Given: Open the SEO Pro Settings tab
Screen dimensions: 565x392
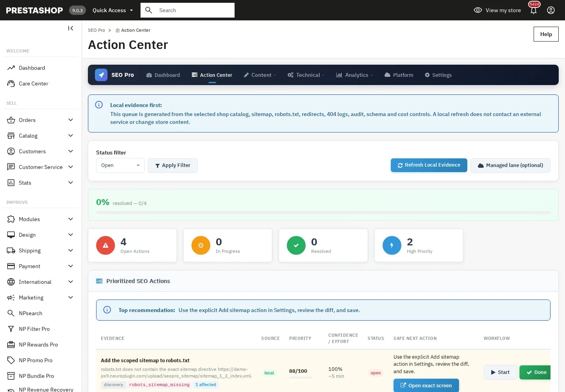Looking at the screenshot, I should pos(438,75).
